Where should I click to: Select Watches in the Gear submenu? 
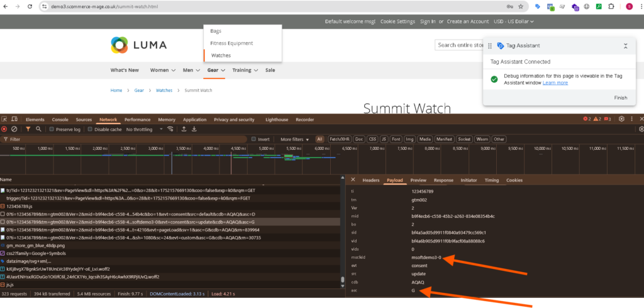243,55
